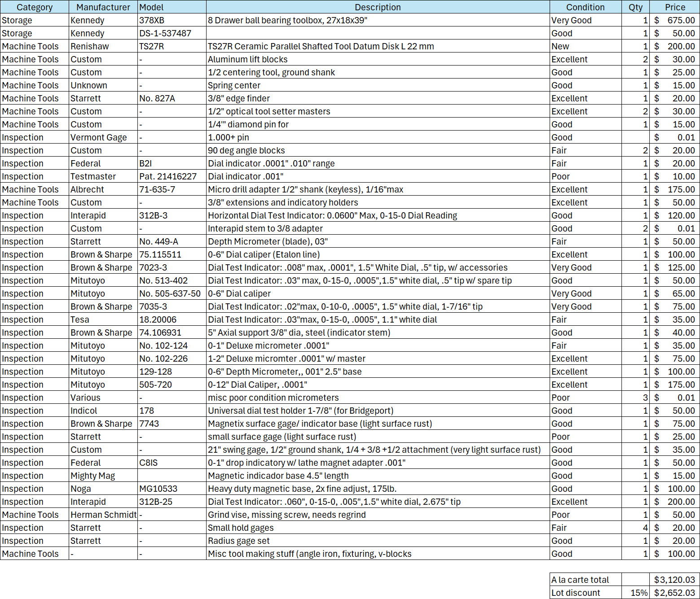Screen dimensions: 700x599
Task: Select the 'Radius gage set' description
Action: point(378,541)
